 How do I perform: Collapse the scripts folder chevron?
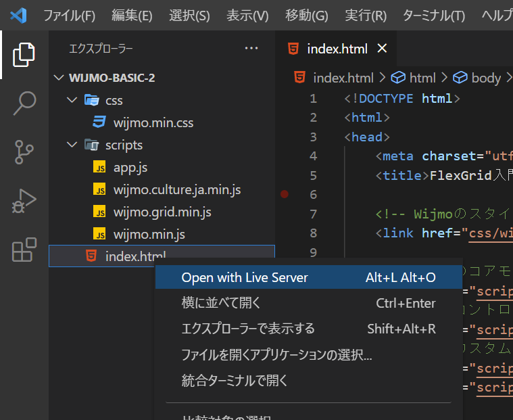[x=72, y=145]
